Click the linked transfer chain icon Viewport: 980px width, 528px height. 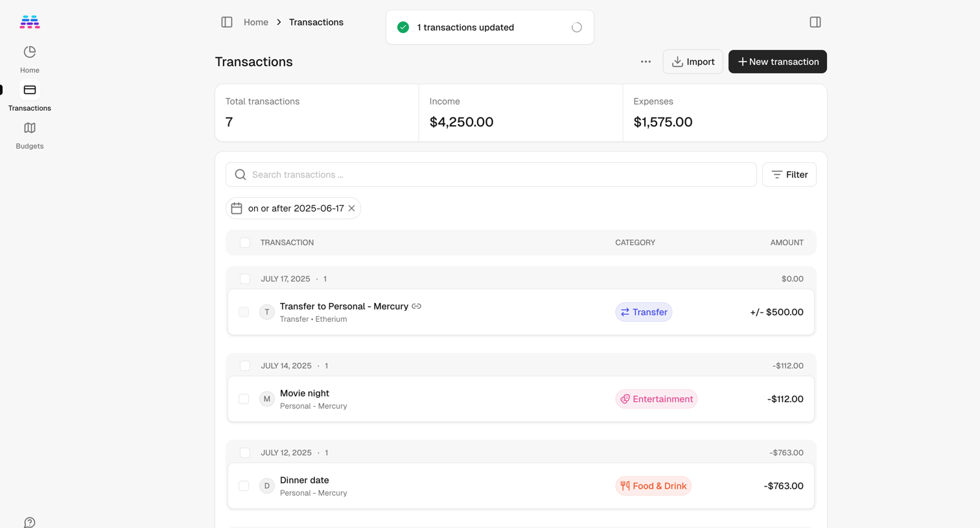click(417, 306)
